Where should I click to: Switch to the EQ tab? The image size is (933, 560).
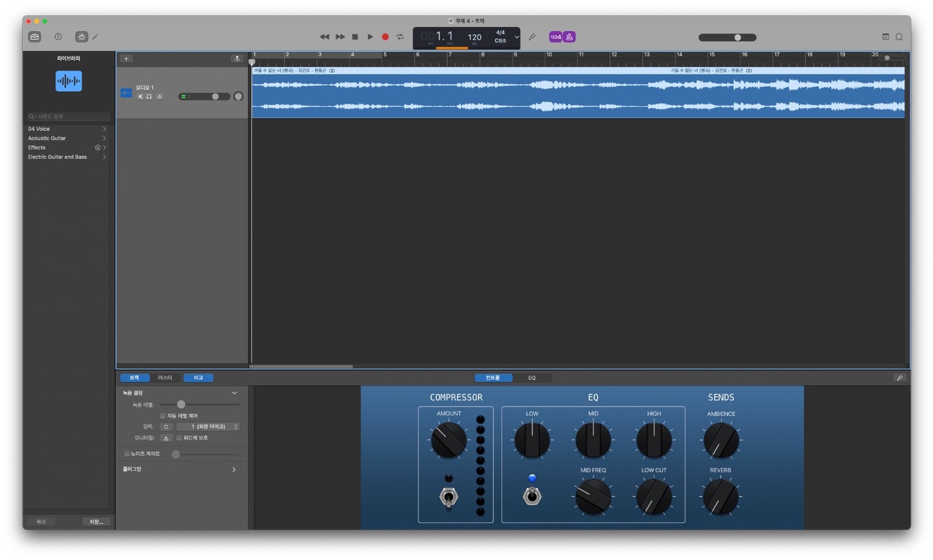(531, 377)
